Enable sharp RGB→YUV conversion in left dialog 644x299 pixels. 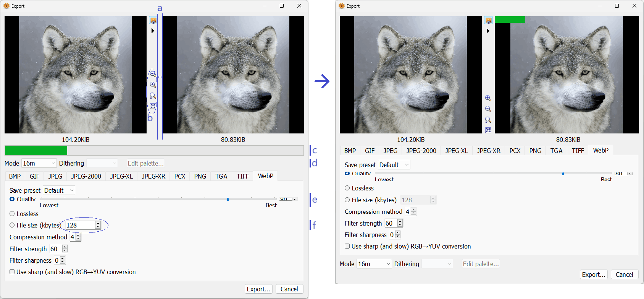tap(12, 272)
